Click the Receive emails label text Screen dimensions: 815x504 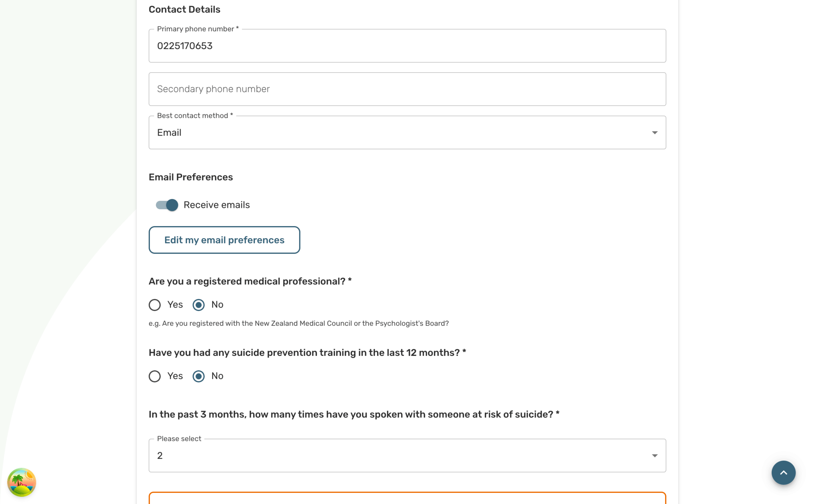click(x=216, y=205)
